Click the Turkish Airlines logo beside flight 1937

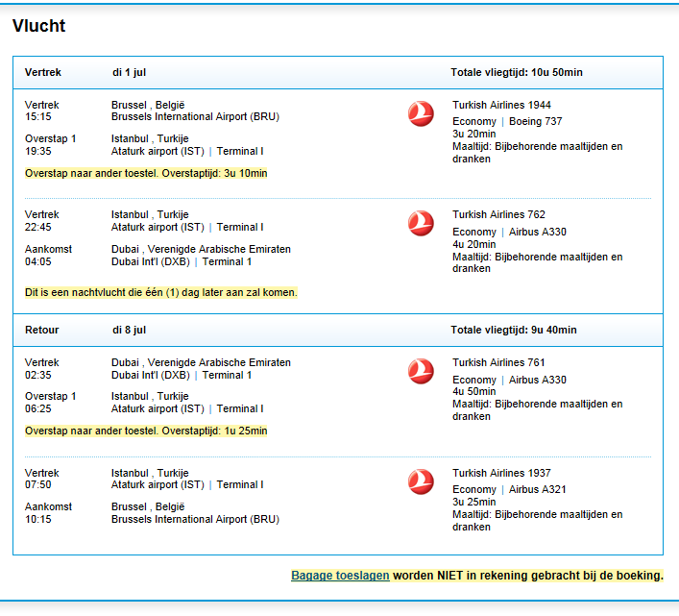(x=421, y=481)
